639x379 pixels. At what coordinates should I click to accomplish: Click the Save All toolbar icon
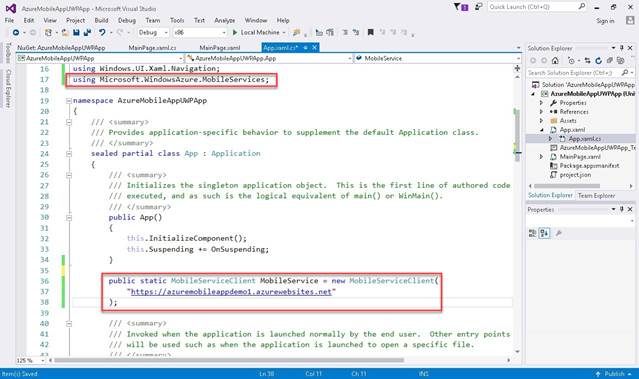click(x=87, y=32)
